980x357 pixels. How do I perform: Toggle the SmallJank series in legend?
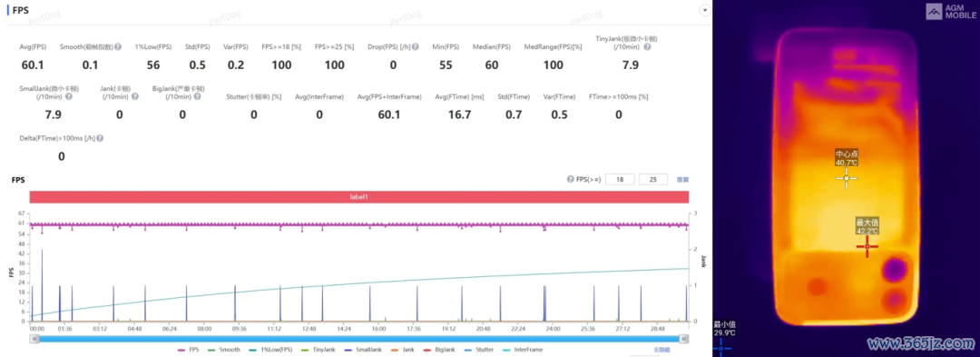(x=360, y=350)
